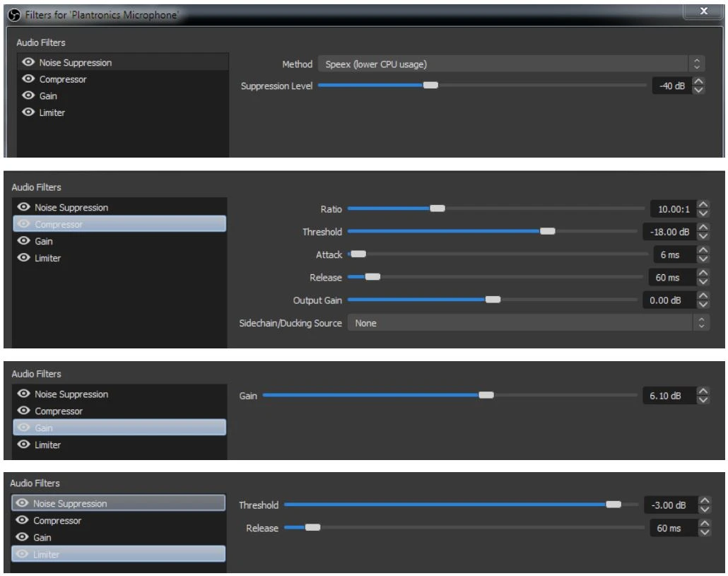Click stepper arrows beside the 10.00:1 ratio
The height and width of the screenshot is (576, 728).
pos(703,208)
